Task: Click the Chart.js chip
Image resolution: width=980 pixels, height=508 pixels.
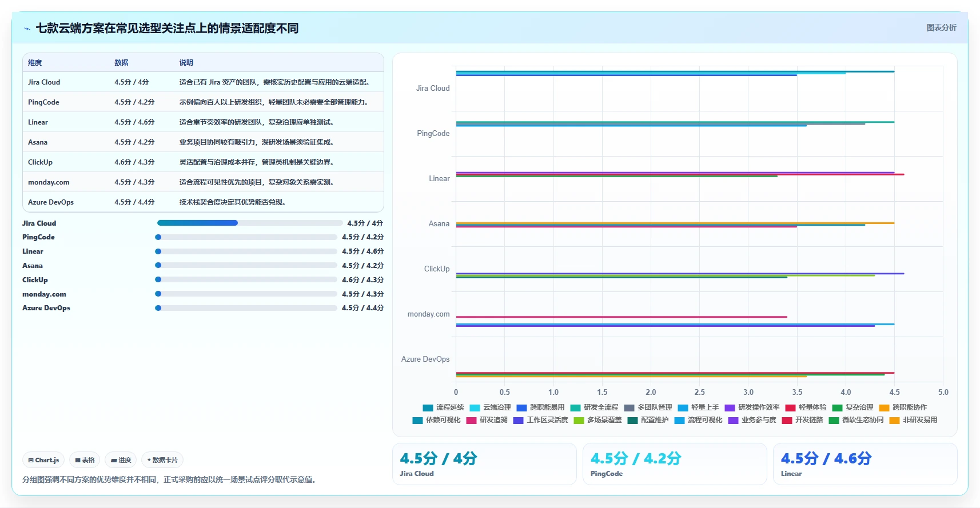Action: click(x=43, y=460)
